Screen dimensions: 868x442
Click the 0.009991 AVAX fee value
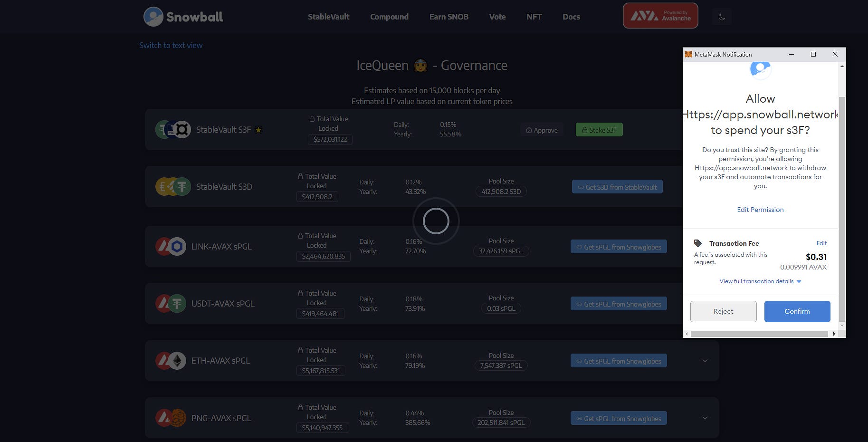(803, 267)
